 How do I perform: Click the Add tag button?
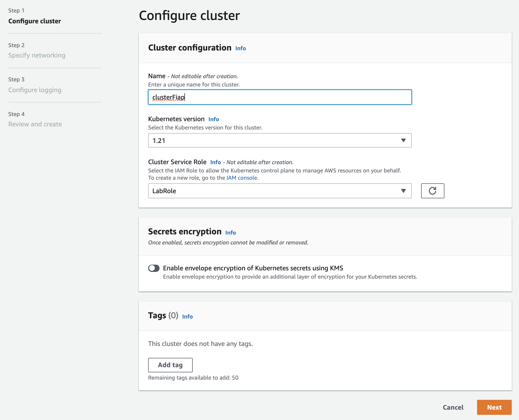click(170, 365)
